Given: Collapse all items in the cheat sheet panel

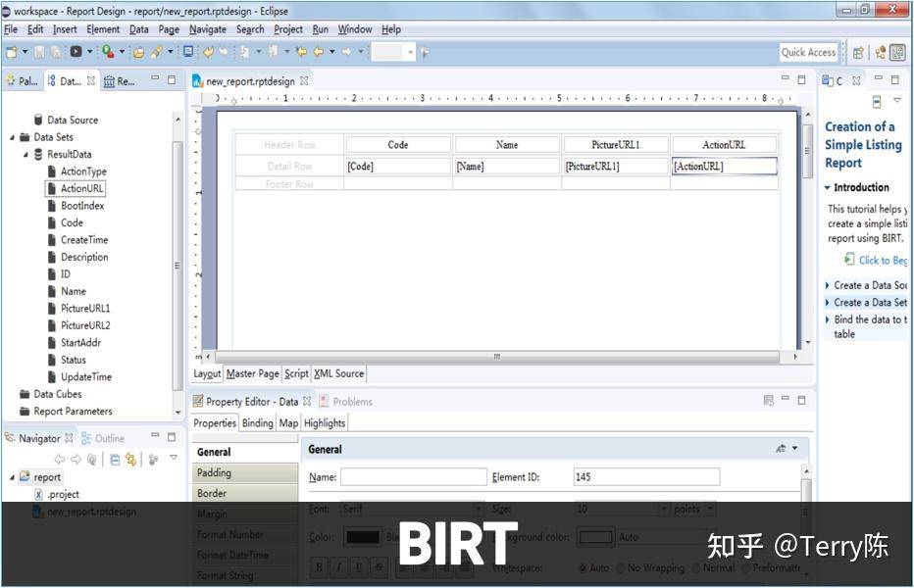Looking at the screenshot, I should pos(877,102).
